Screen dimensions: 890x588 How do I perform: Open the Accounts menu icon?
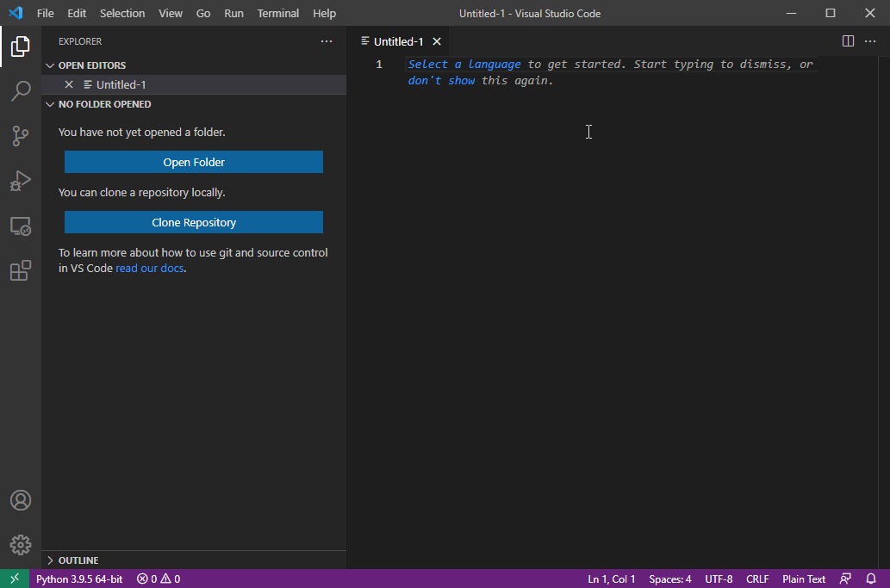tap(21, 500)
